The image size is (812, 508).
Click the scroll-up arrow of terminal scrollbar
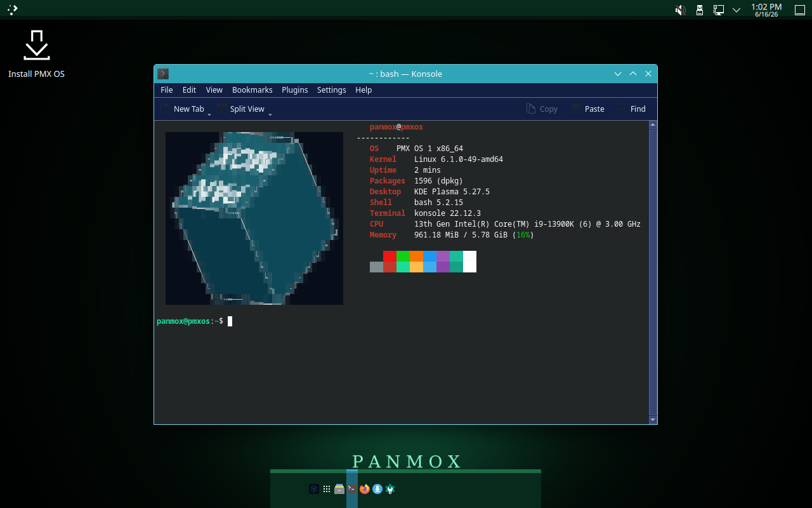[x=653, y=125]
